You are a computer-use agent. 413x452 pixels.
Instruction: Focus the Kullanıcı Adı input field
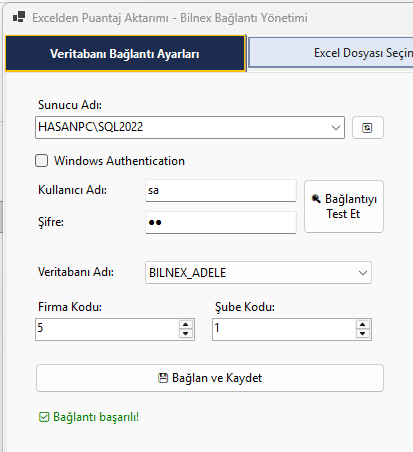pyautogui.click(x=221, y=190)
